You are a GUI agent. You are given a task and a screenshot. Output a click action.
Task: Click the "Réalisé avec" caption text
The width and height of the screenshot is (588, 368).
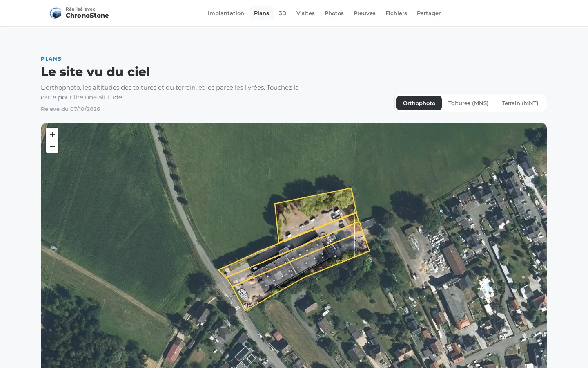pos(80,9)
